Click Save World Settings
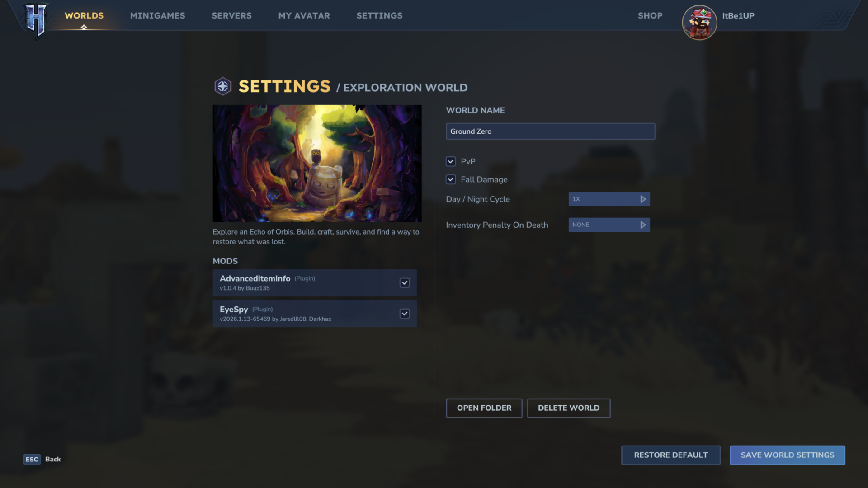Image resolution: width=868 pixels, height=488 pixels. 787,455
